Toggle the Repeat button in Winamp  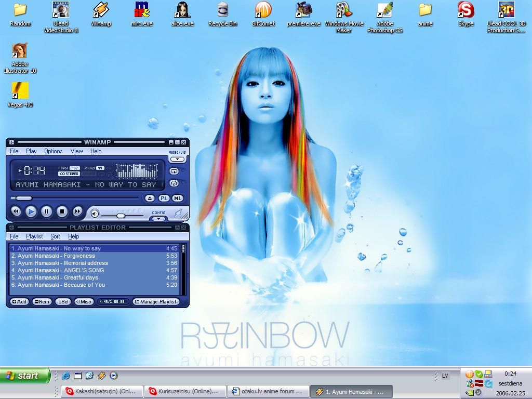click(x=174, y=171)
